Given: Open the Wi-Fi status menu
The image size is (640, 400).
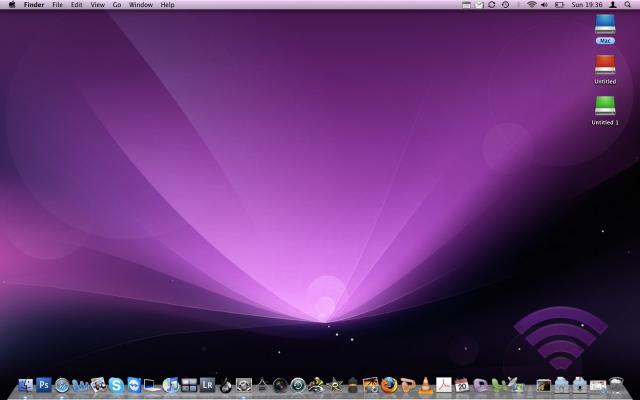Looking at the screenshot, I should 531,4.
